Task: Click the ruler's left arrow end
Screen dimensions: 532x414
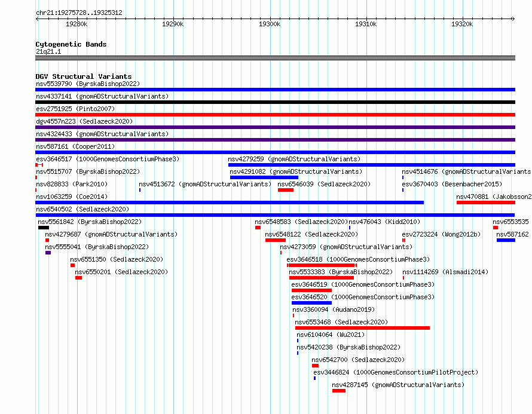Action: (x=37, y=19)
